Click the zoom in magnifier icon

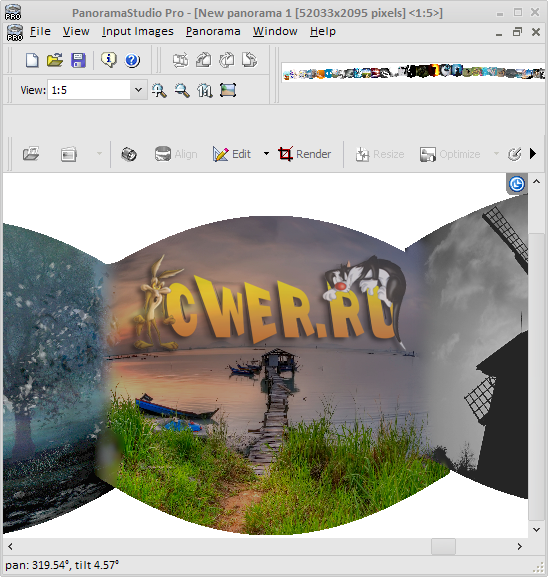tap(159, 91)
